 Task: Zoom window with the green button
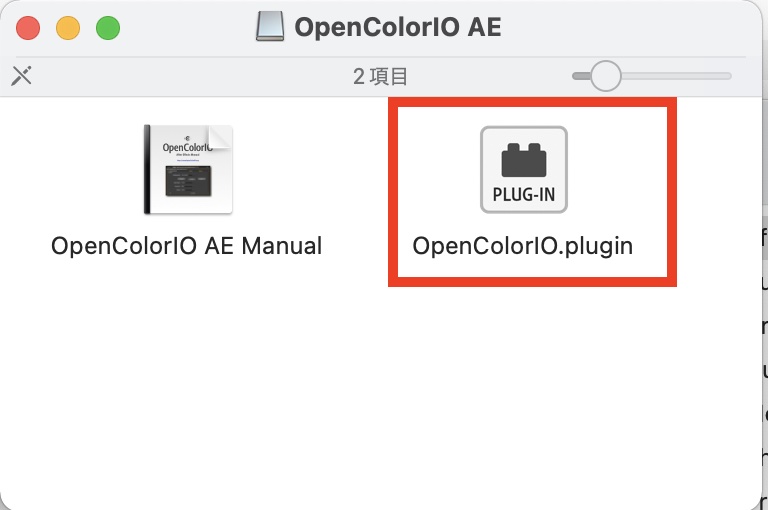107,28
